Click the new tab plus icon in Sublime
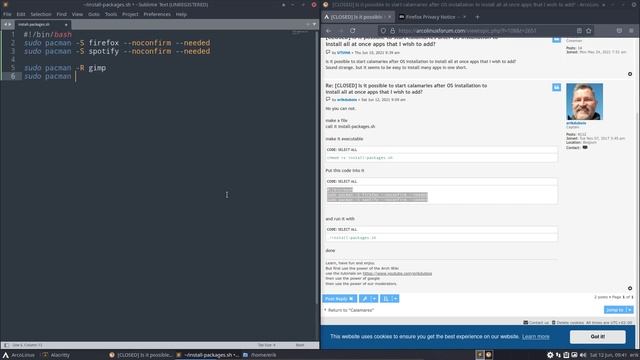This screenshot has width=640, height=360. pyautogui.click(x=308, y=24)
